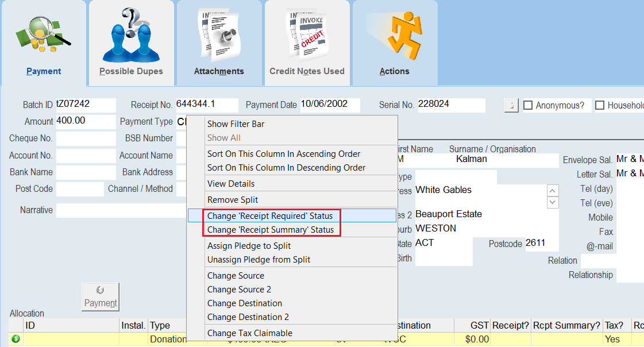Click the Post Code input field

(80, 190)
